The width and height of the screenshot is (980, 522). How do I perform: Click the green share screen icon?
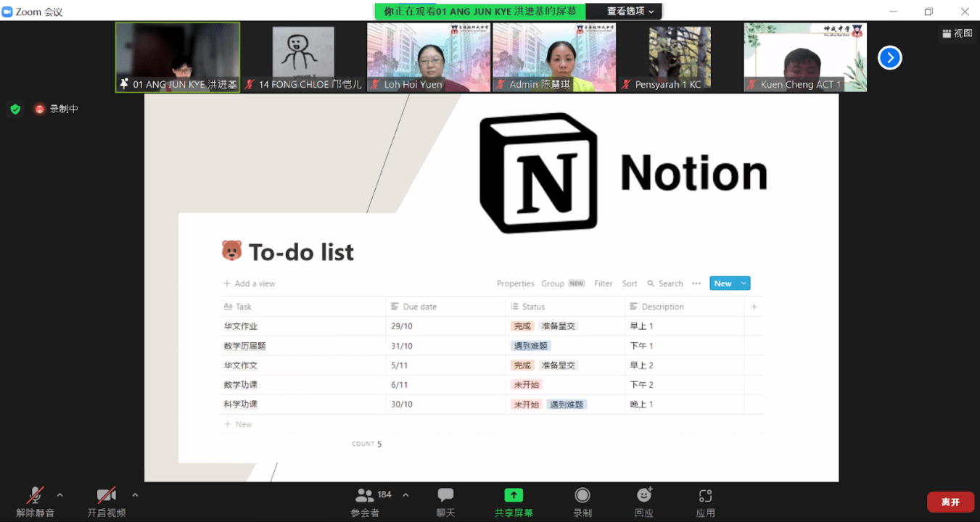coord(514,495)
